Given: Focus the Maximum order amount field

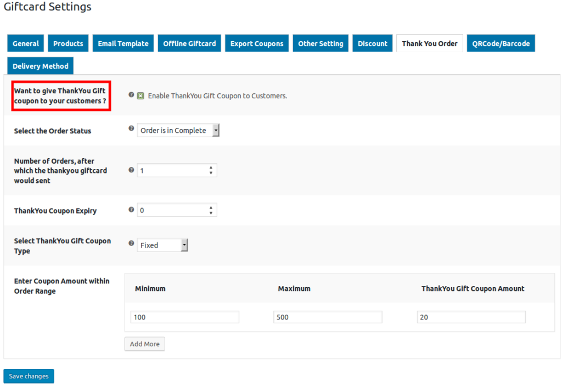Looking at the screenshot, I should coord(328,317).
